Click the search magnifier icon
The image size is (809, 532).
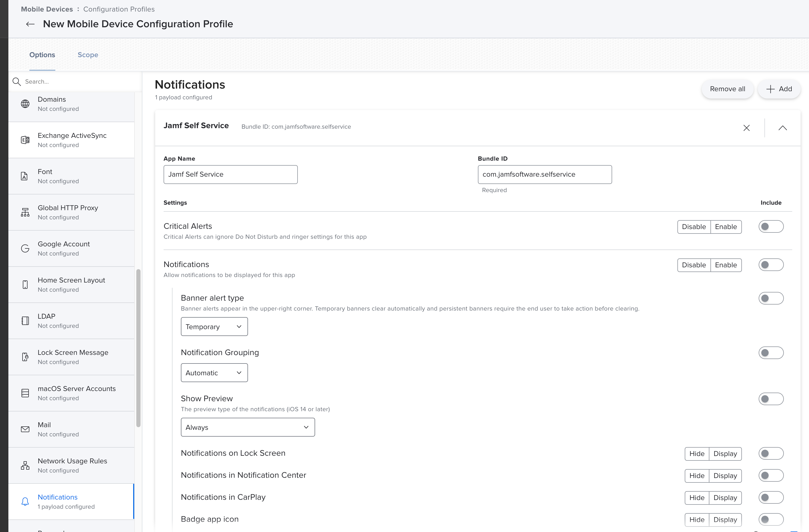pyautogui.click(x=17, y=82)
